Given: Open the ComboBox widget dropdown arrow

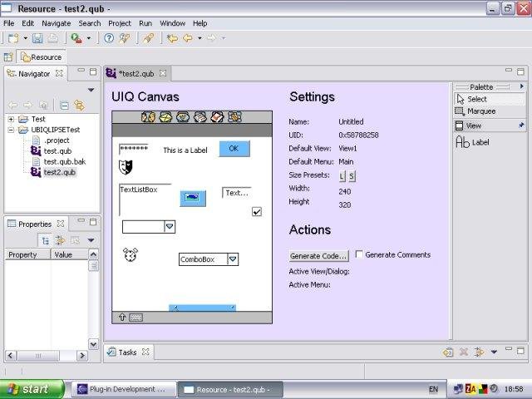Looking at the screenshot, I should point(233,259).
